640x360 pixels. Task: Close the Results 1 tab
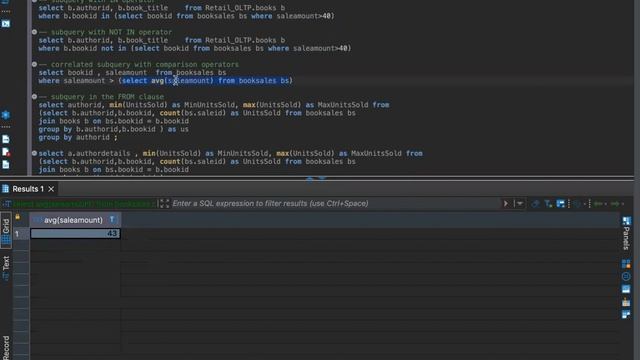51,189
